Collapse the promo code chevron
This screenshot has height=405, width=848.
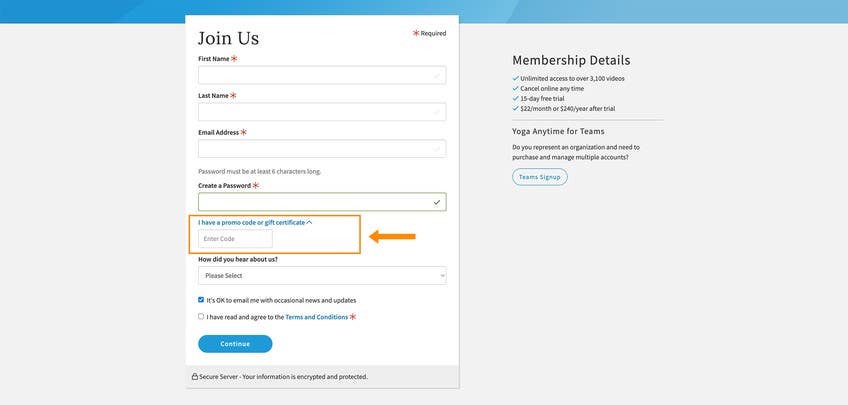[309, 222]
